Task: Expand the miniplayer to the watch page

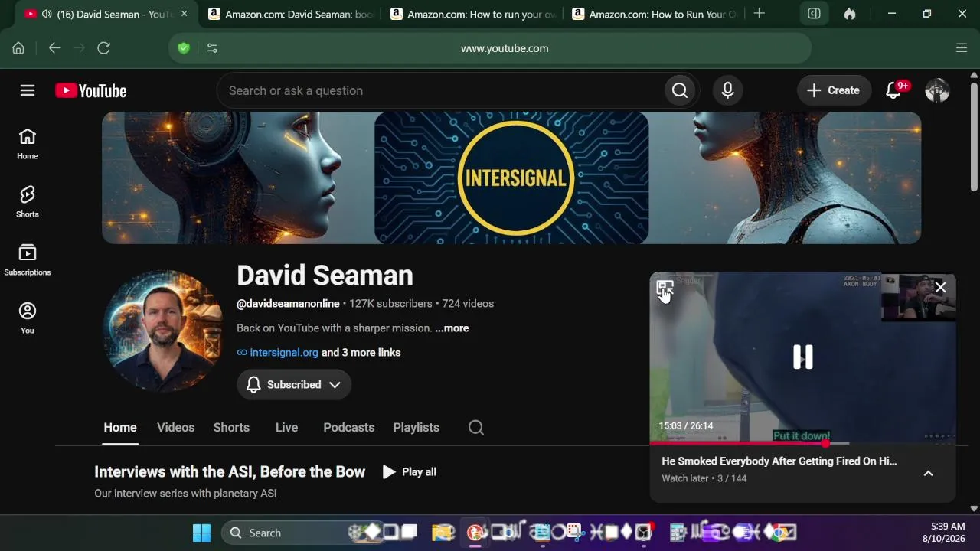Action: coord(665,288)
